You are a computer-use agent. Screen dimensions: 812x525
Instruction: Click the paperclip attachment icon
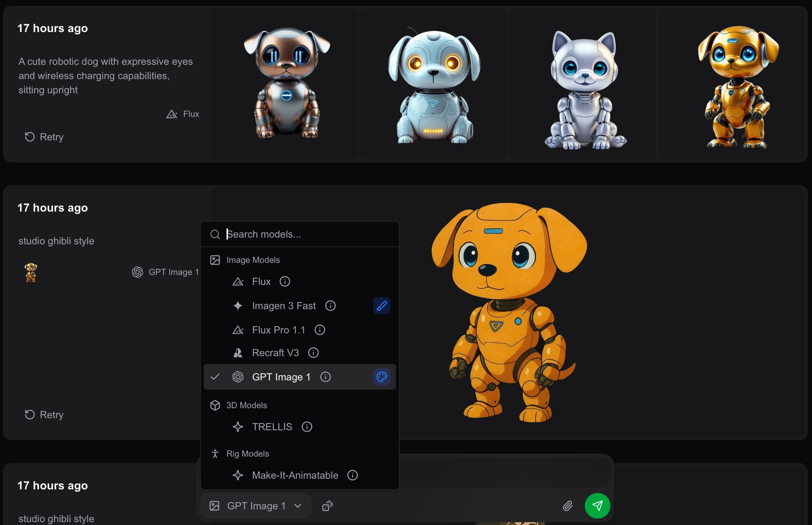click(x=567, y=505)
